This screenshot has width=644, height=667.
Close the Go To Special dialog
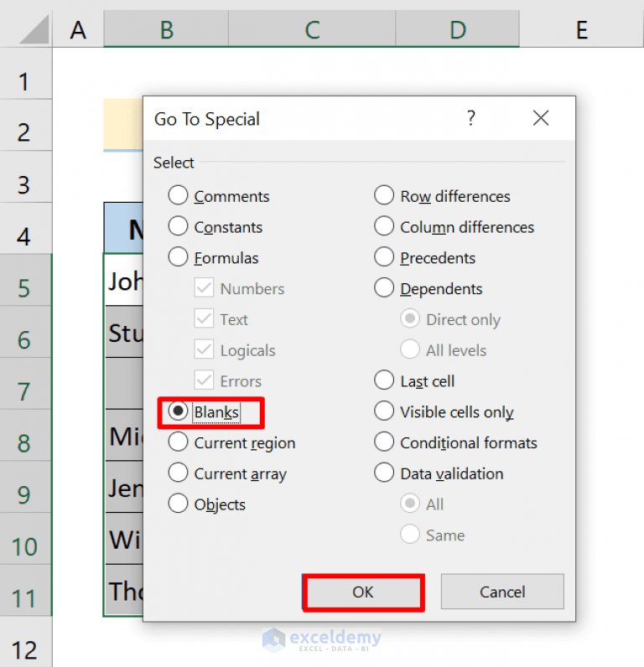[x=541, y=118]
